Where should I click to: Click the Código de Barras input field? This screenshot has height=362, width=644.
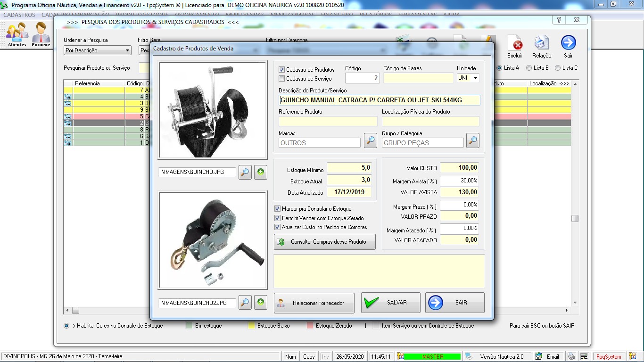[418, 78]
